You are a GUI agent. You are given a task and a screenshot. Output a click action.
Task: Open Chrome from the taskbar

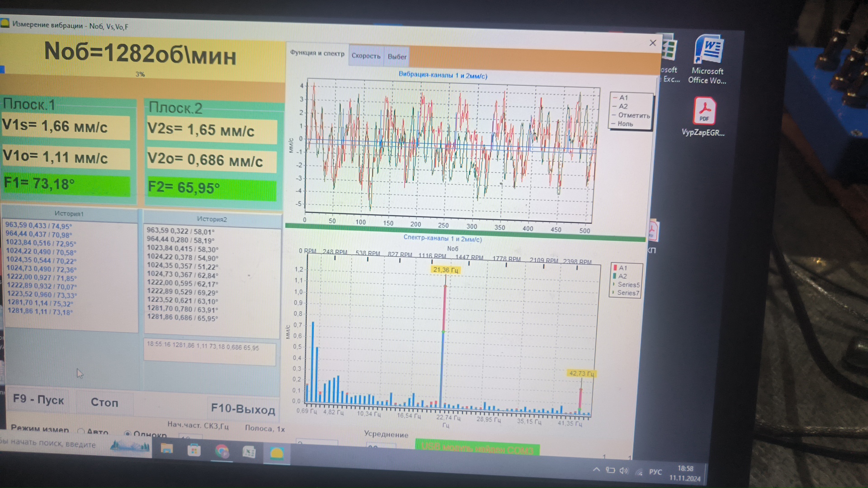(x=222, y=451)
